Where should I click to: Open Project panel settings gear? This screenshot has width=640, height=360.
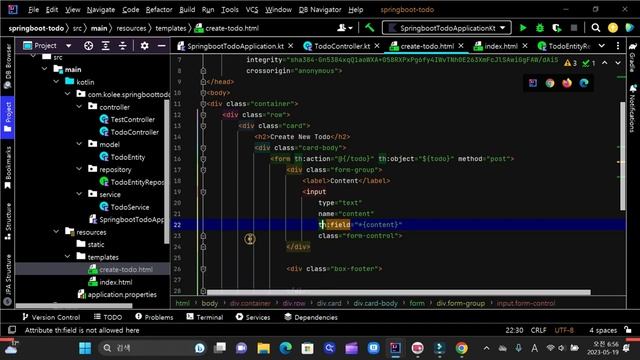(x=144, y=46)
